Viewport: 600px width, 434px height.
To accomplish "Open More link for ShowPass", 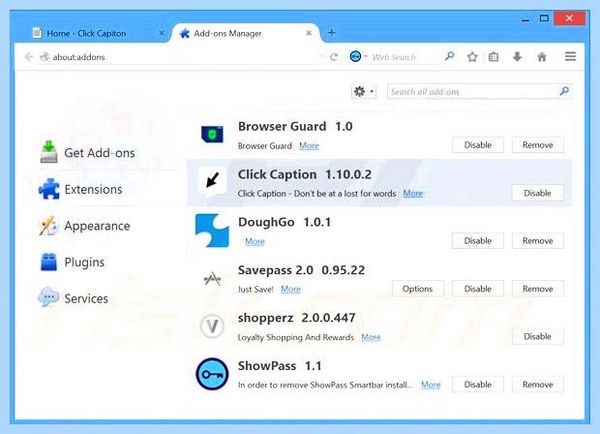I will coord(431,385).
